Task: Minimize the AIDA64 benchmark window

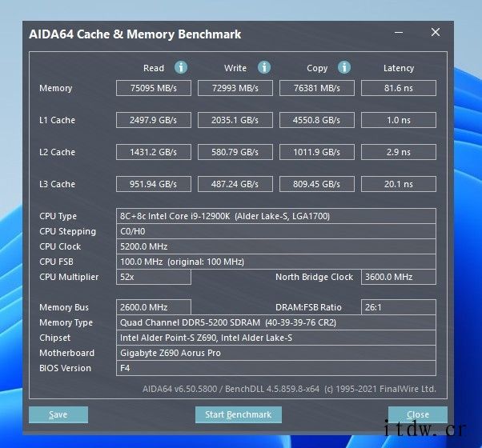Action: (x=399, y=32)
